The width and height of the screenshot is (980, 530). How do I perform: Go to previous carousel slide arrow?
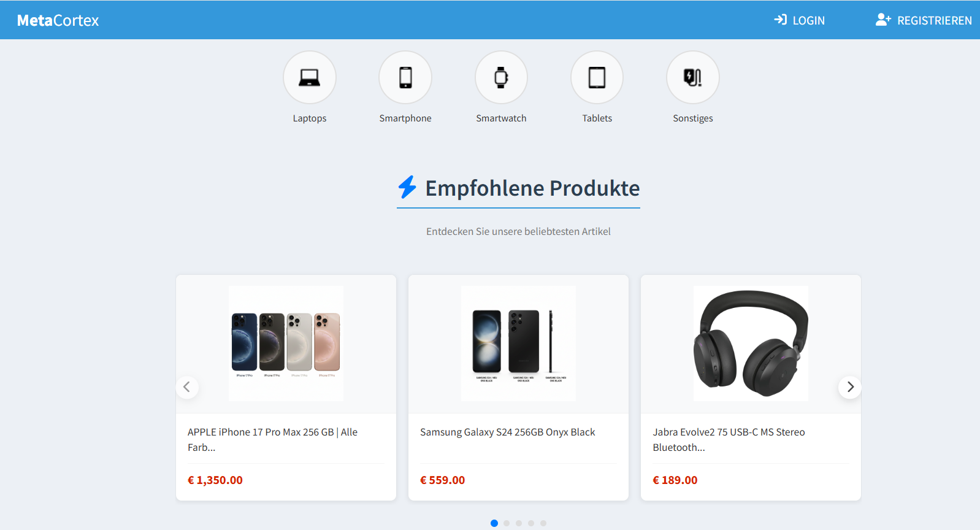point(187,387)
